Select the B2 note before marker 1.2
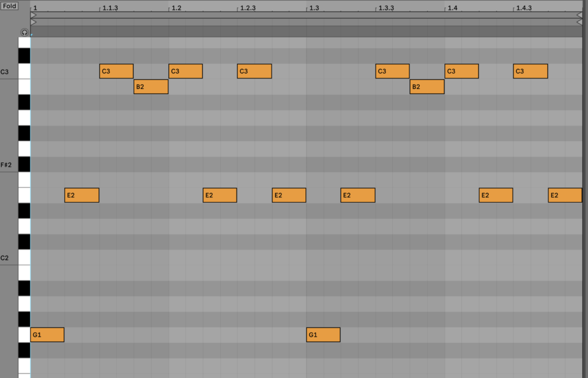Viewport: 588px width, 378px height. click(x=151, y=87)
